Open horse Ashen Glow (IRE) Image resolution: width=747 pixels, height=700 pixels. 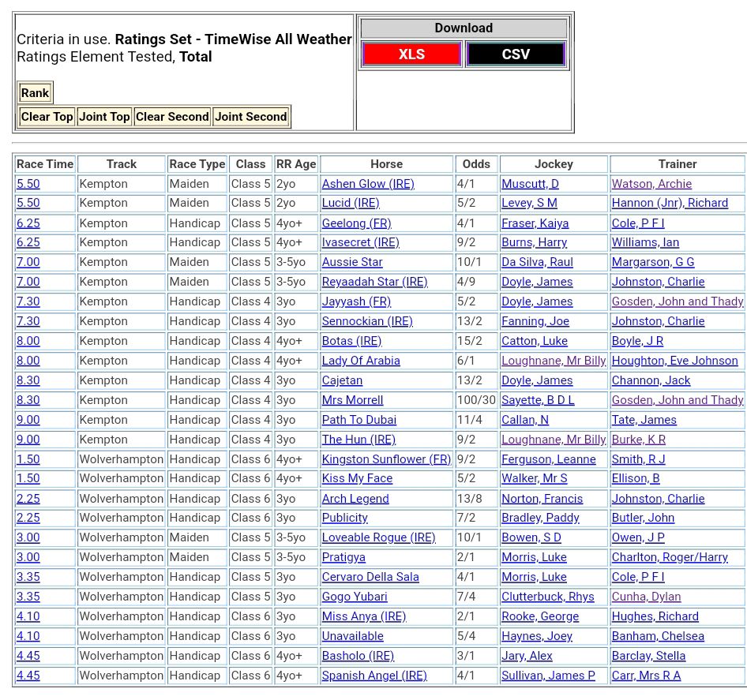367,184
